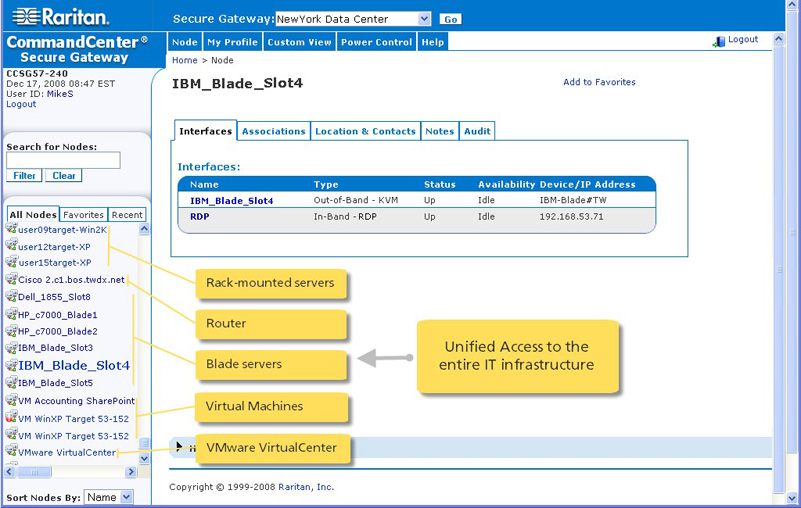The height and width of the screenshot is (508, 801).
Task: Open the Power Control menu
Action: pos(376,42)
